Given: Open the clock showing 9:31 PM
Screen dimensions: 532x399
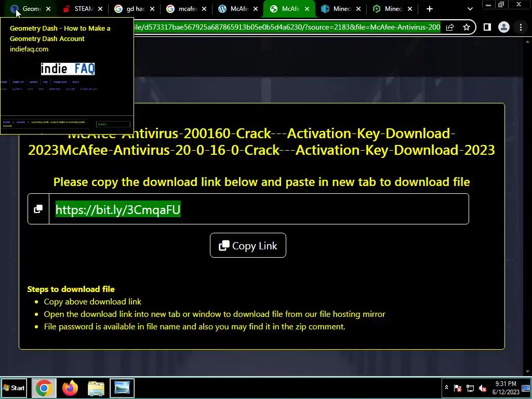Looking at the screenshot, I should coord(506,388).
